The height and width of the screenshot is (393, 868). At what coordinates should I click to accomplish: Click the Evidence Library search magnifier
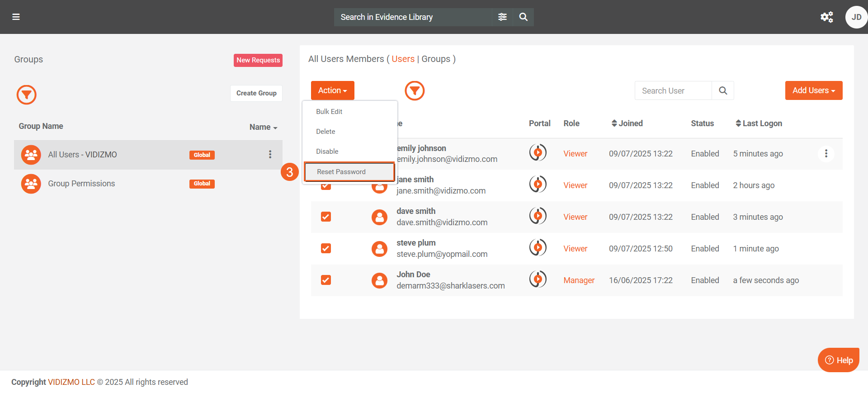pyautogui.click(x=523, y=17)
